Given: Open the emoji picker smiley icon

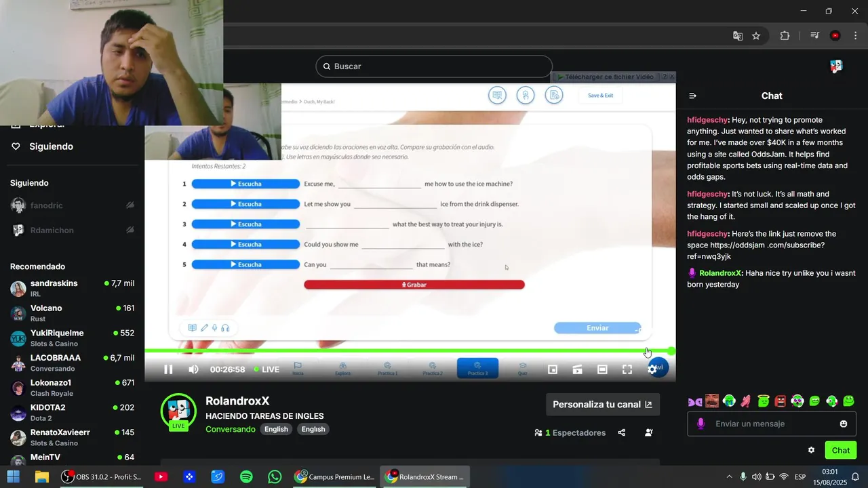Looking at the screenshot, I should (844, 424).
